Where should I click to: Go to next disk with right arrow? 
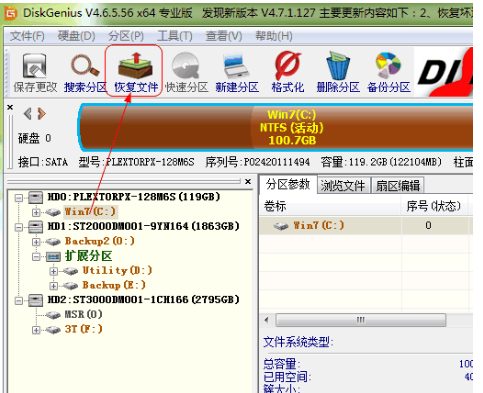coord(42,114)
